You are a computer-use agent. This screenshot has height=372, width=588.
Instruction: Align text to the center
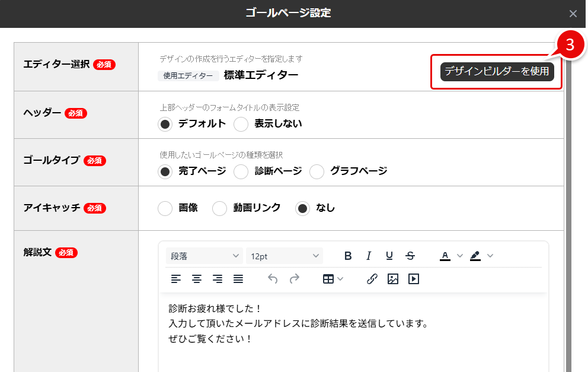pyautogui.click(x=196, y=279)
